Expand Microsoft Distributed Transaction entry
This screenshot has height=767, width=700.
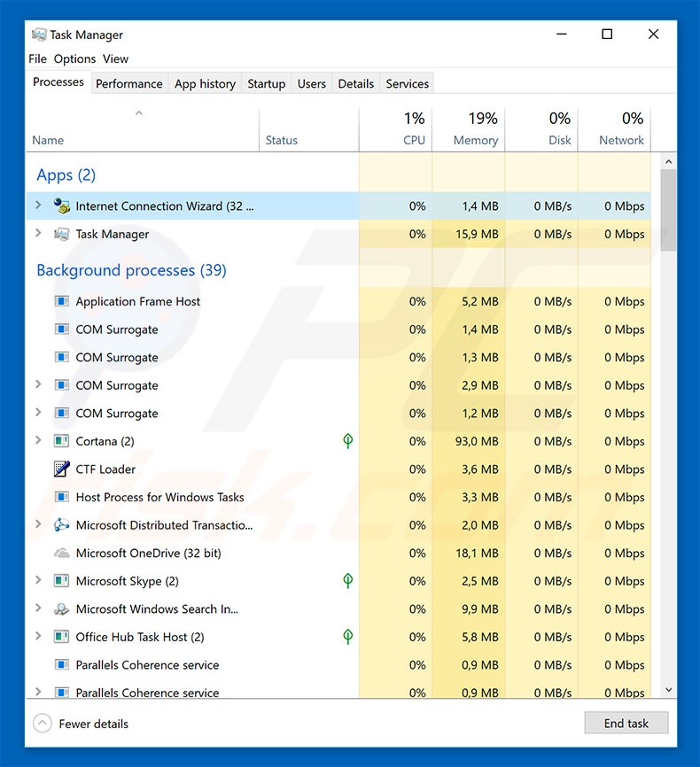38,524
